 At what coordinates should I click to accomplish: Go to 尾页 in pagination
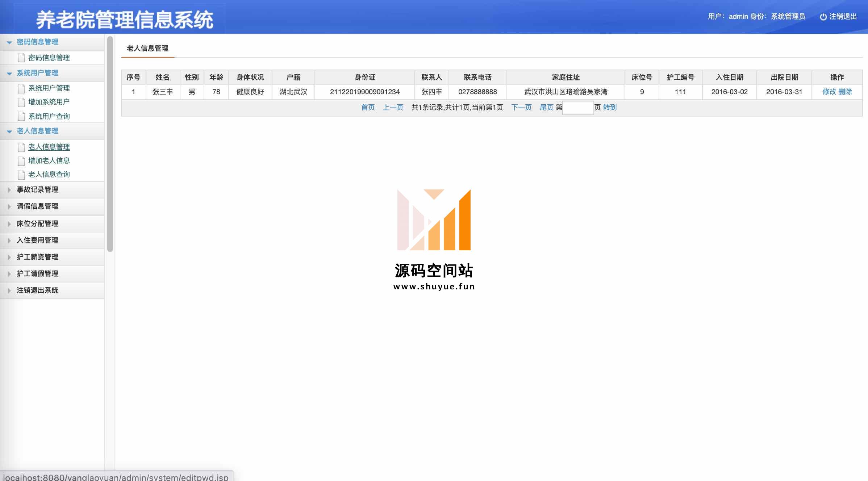546,107
